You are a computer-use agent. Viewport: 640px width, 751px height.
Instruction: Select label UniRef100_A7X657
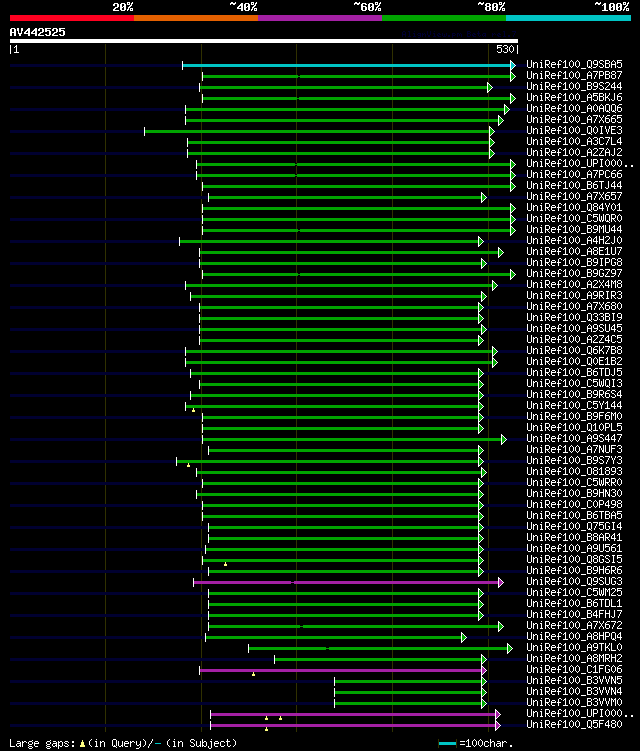pyautogui.click(x=574, y=196)
